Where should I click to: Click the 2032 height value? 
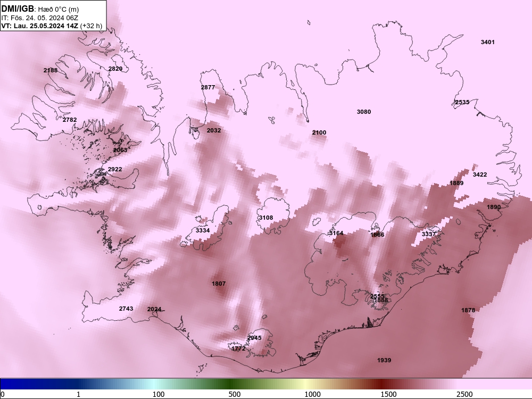(x=214, y=130)
